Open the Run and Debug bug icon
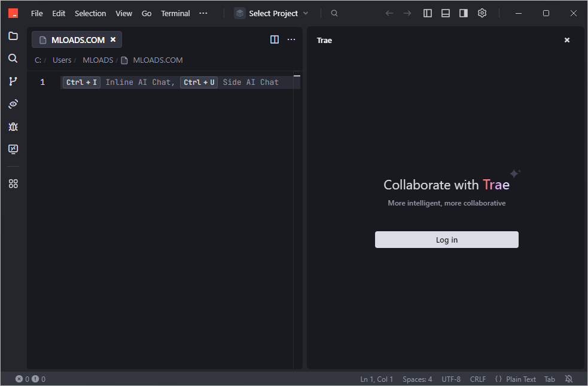This screenshot has width=588, height=386. click(13, 127)
